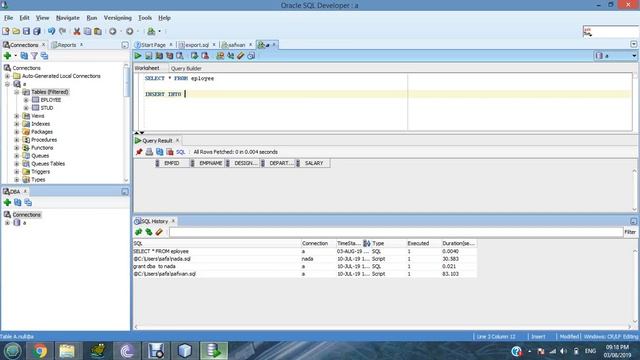
Task: Click the Filter funnel icon in Connections
Action: click(34, 56)
